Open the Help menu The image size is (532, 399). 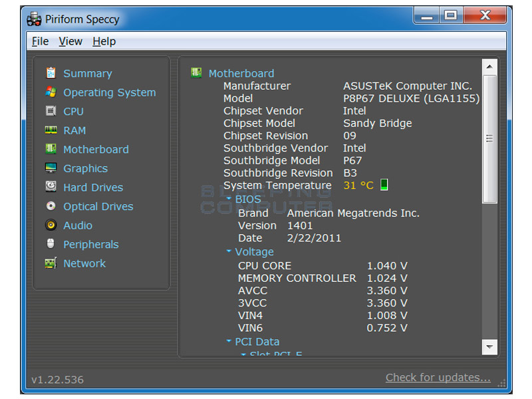[104, 41]
